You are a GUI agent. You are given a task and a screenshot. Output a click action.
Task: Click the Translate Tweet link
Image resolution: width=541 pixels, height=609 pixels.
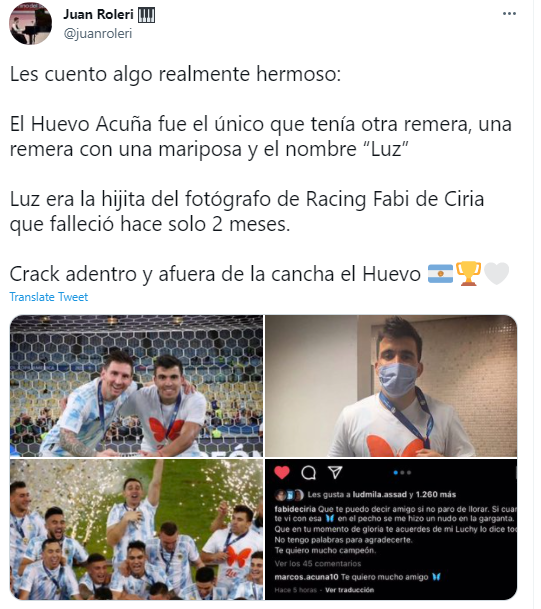tap(49, 297)
